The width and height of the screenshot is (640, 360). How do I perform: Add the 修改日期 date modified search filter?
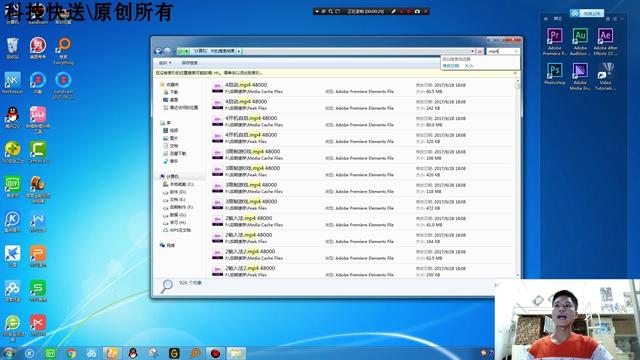click(x=451, y=66)
